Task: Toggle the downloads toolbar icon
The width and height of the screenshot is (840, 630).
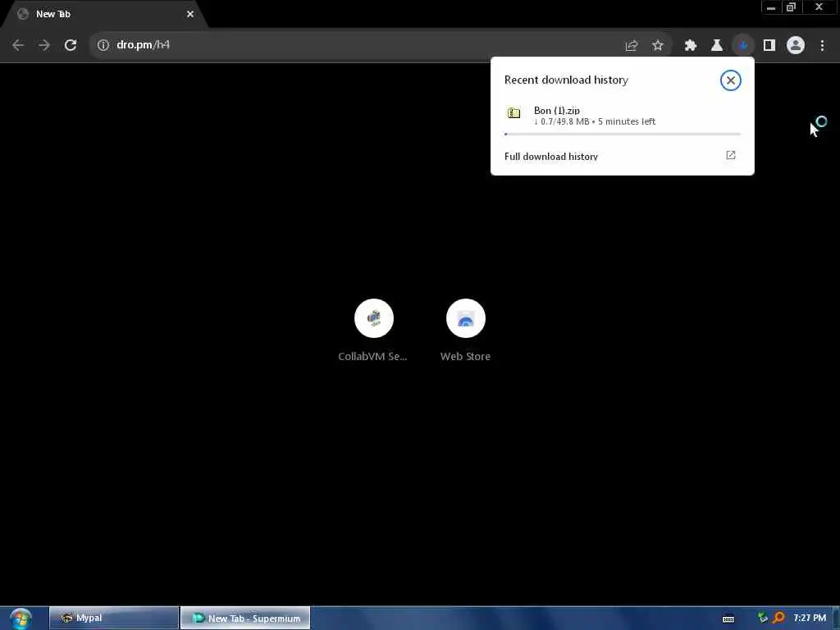Action: pyautogui.click(x=743, y=46)
